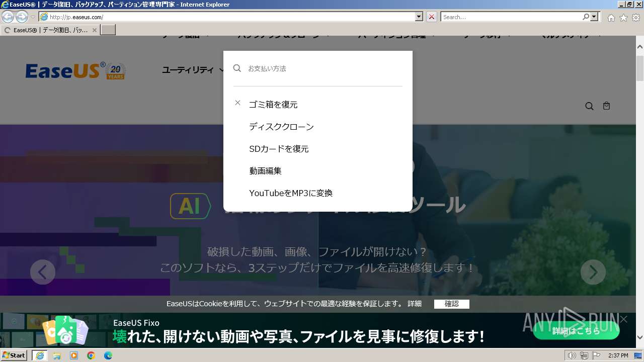Open the media player taskbar icon

pyautogui.click(x=74, y=355)
